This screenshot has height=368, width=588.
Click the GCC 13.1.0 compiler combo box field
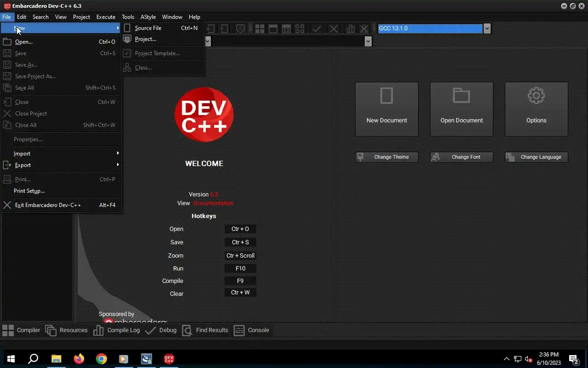click(430, 29)
